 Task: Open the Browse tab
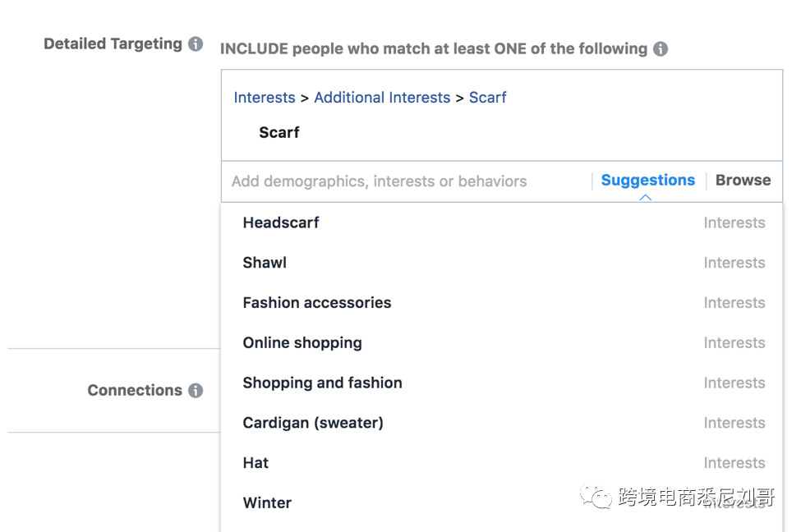click(743, 180)
